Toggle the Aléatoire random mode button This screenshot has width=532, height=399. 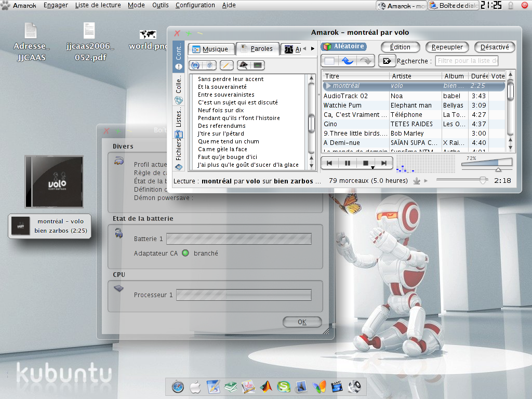pyautogui.click(x=344, y=46)
